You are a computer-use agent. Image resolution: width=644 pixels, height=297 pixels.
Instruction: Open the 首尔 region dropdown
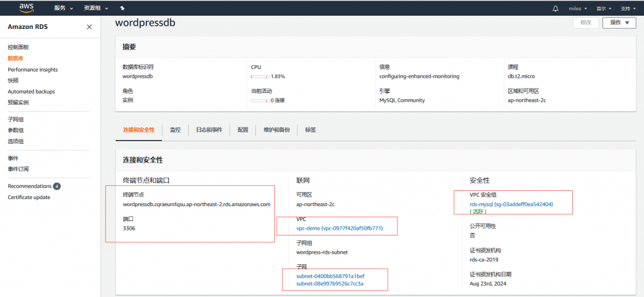pos(604,8)
